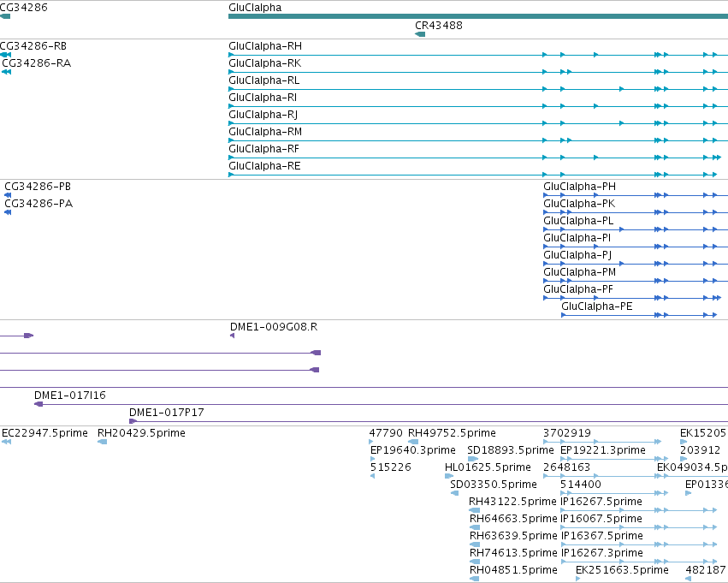
Task: Open polypeptide CG34286-PA
Action: (x=38, y=204)
